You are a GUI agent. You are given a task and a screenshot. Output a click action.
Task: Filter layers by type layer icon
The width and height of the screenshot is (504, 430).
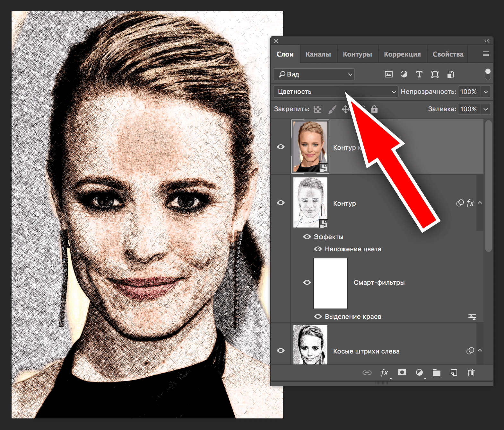[x=419, y=74]
